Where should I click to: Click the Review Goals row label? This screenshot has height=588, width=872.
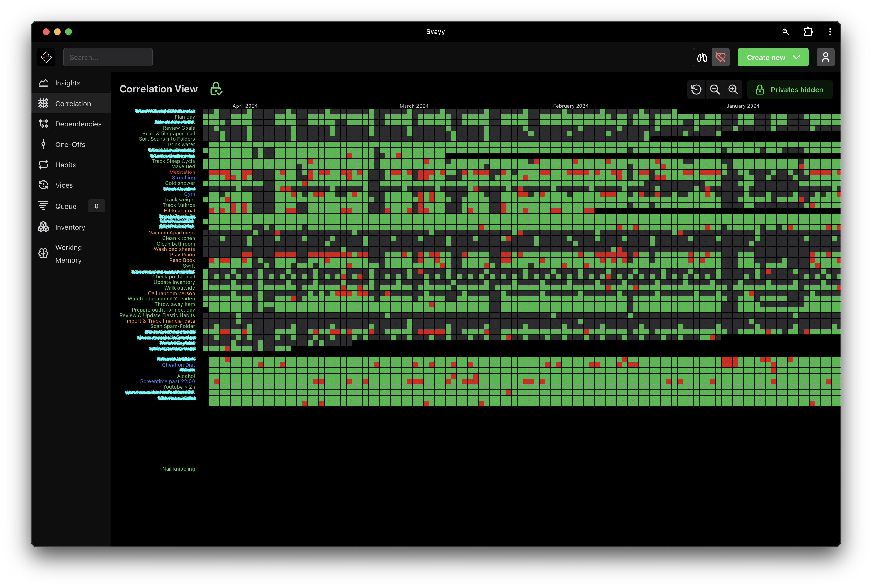click(x=179, y=128)
